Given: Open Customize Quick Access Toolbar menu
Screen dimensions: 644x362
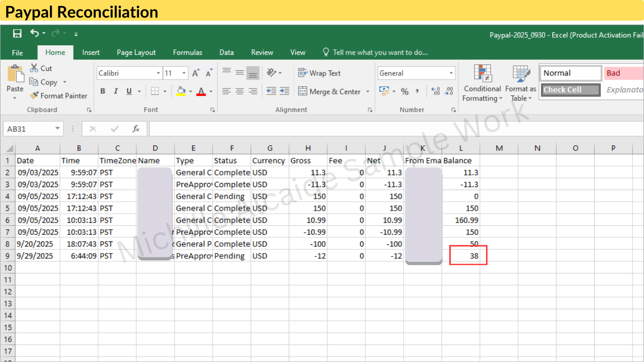Looking at the screenshot, I should [x=76, y=34].
